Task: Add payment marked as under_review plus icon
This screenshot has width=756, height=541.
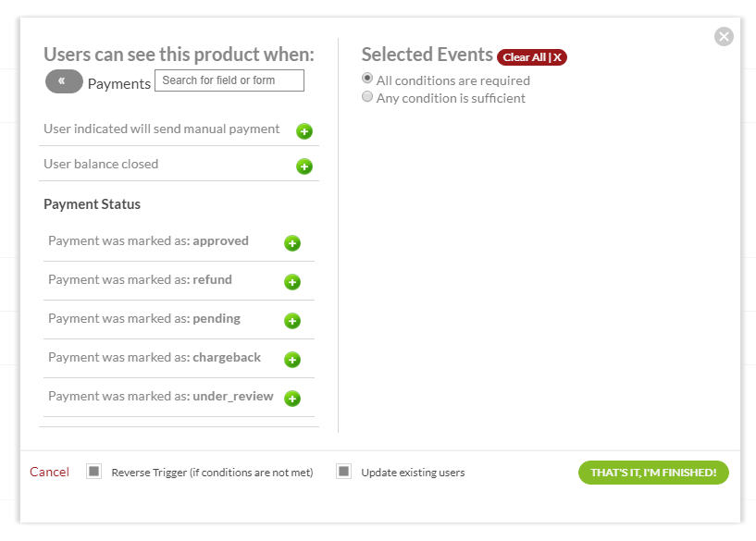Action: pyautogui.click(x=292, y=399)
